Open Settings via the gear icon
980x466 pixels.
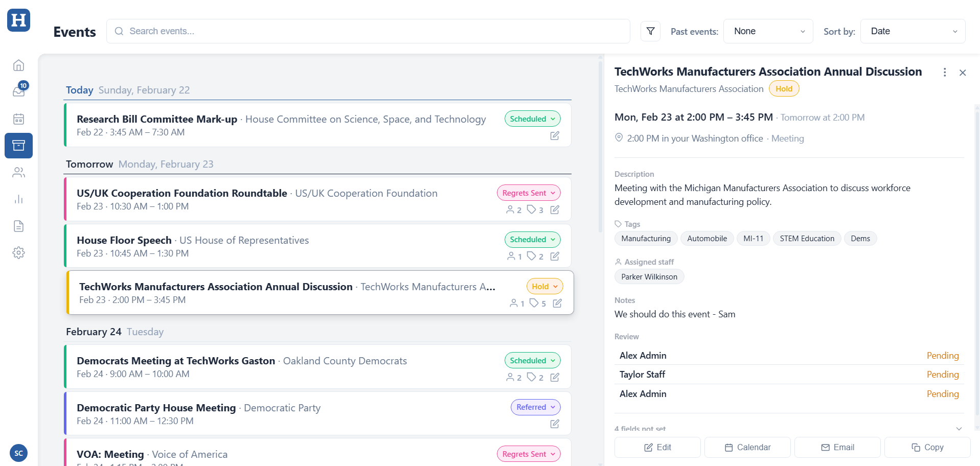[18, 252]
